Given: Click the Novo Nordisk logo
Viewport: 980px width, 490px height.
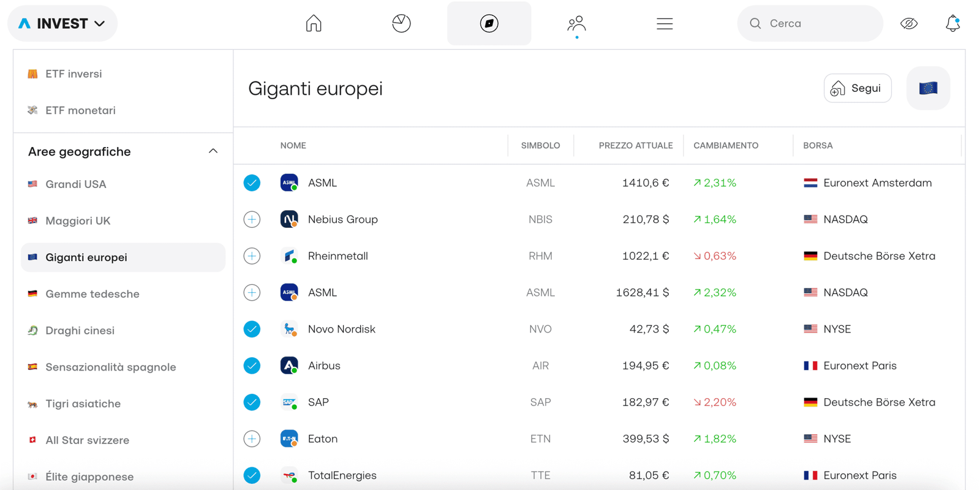Looking at the screenshot, I should (289, 329).
